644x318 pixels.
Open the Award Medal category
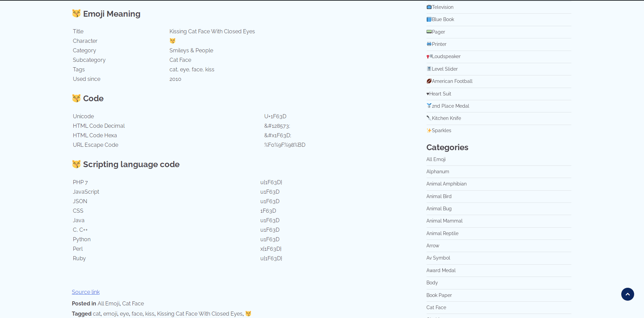click(x=441, y=270)
